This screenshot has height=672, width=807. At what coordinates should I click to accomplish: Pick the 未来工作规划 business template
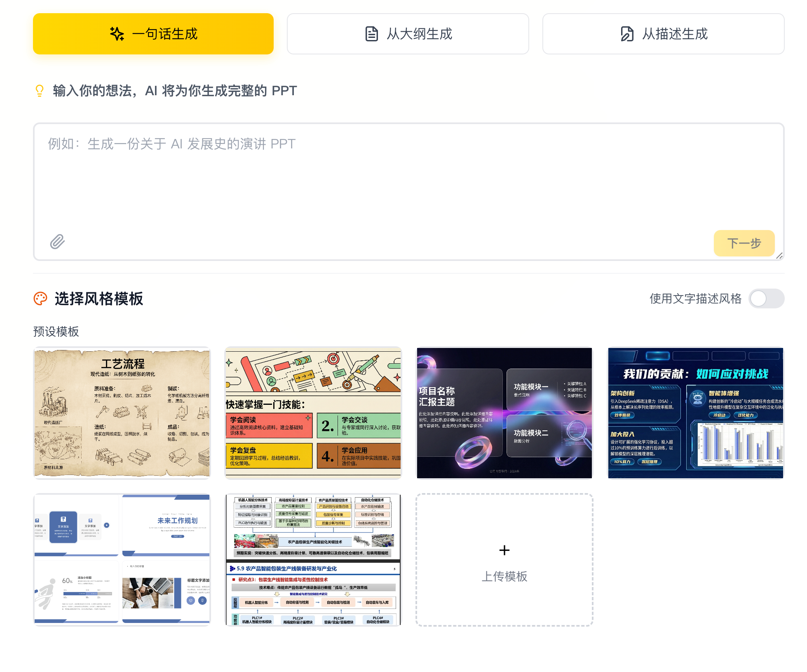coord(122,560)
